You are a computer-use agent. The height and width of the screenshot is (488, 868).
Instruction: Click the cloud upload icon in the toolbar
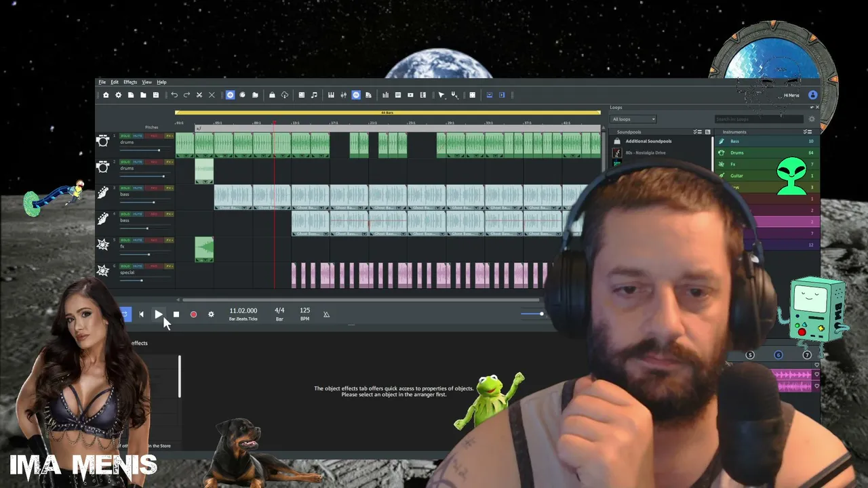point(284,95)
